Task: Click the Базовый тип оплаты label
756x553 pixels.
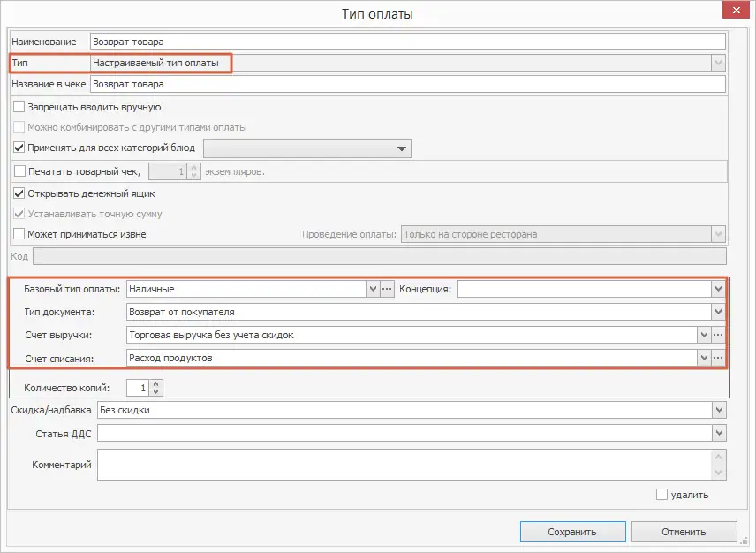Action: [72, 289]
